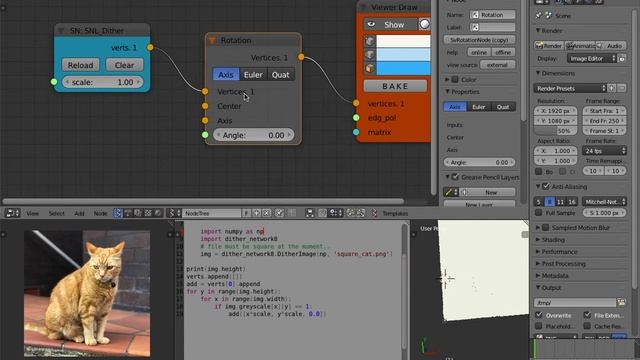Open file browser for /tmp/ output path
The width and height of the screenshot is (640, 360).
[x=621, y=302]
